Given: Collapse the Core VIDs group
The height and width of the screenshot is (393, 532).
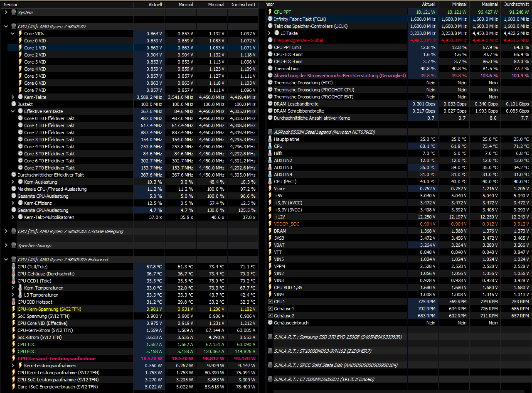Looking at the screenshot, I should click(12, 33).
